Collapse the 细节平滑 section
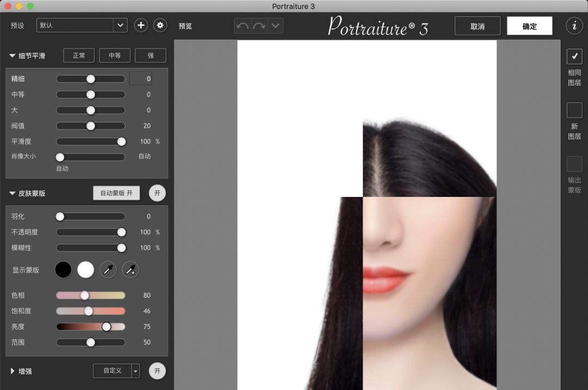This screenshot has width=588, height=390. [x=13, y=55]
